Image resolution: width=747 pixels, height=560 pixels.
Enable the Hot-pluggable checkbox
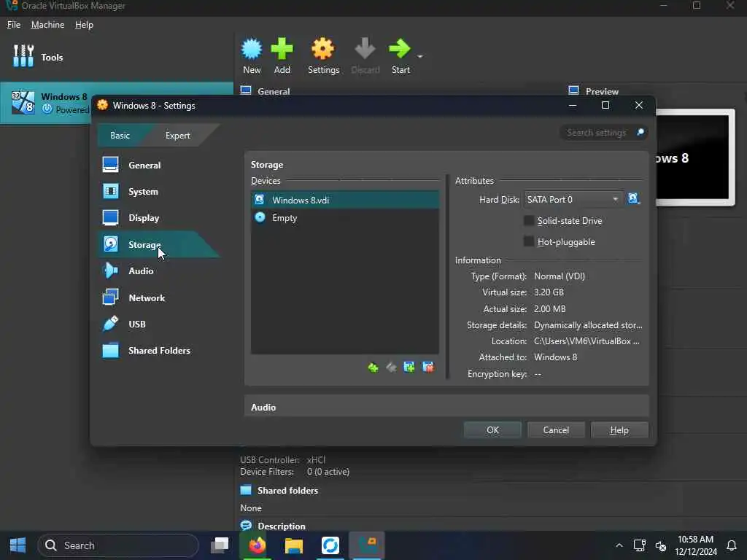tap(529, 241)
